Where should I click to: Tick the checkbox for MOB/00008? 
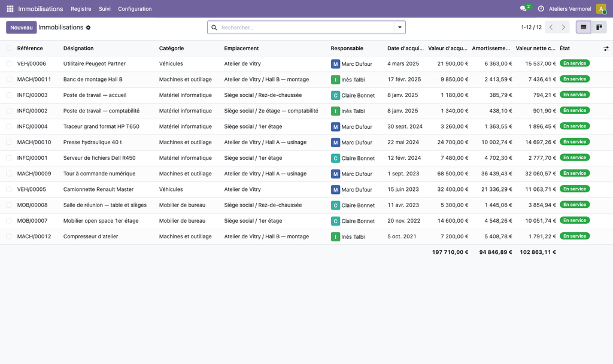pos(8,205)
